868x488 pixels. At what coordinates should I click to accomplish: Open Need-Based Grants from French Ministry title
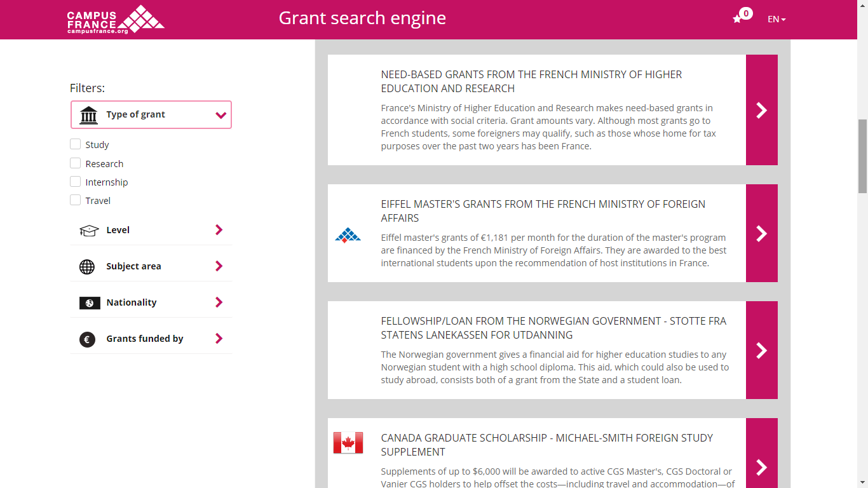pos(531,81)
